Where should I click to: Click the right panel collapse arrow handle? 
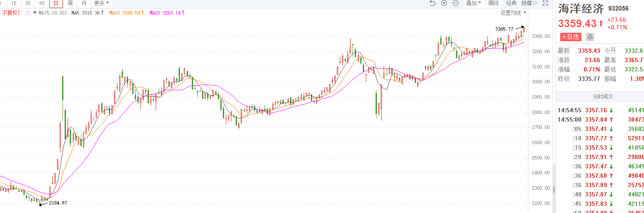pos(554,190)
